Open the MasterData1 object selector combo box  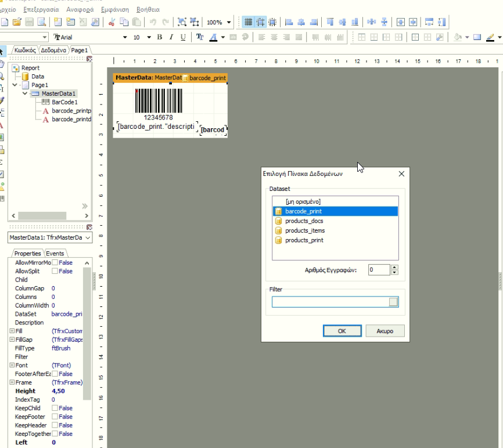50,238
